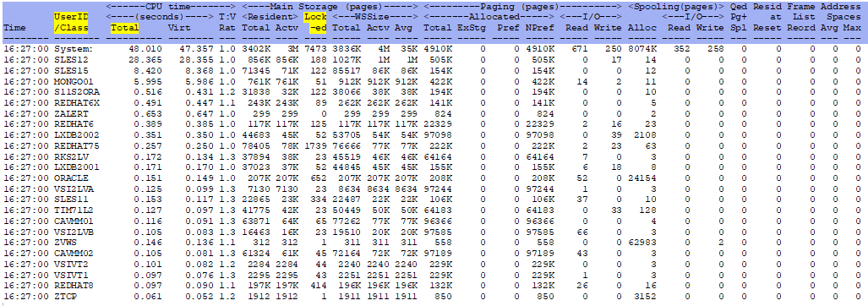Screen dimensions: 868x306
Task: Select the S11S2ORA user row
Action: (431, 91)
